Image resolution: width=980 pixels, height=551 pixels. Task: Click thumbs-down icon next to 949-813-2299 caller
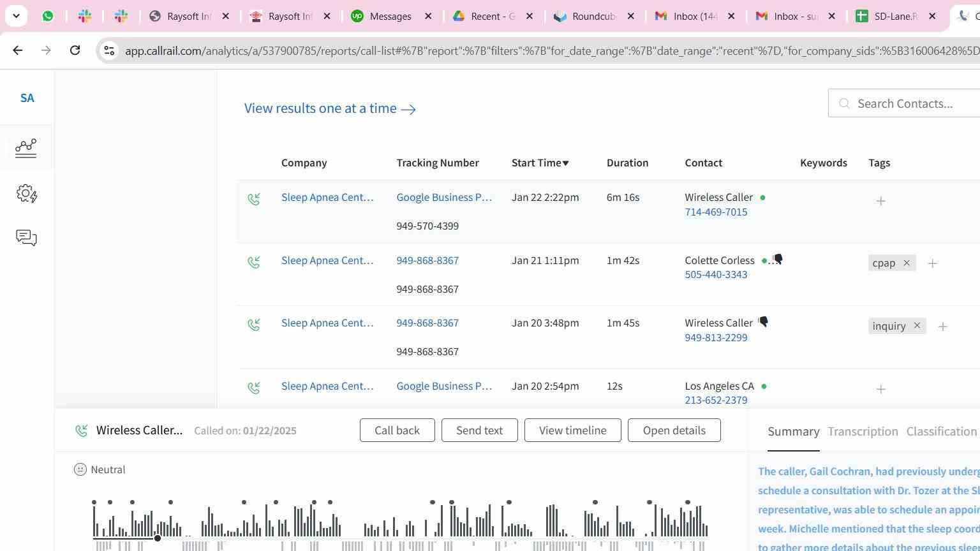[x=763, y=321]
